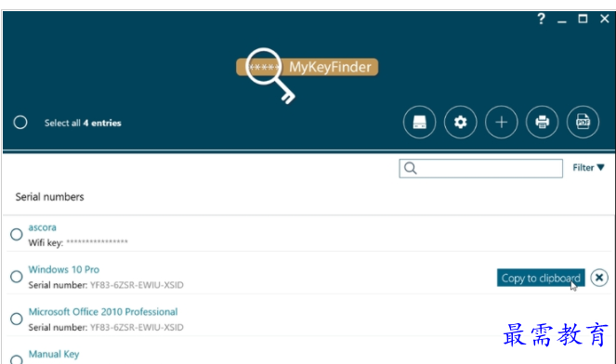Remove the Windows 10 Pro entry with the X icon

point(599,278)
